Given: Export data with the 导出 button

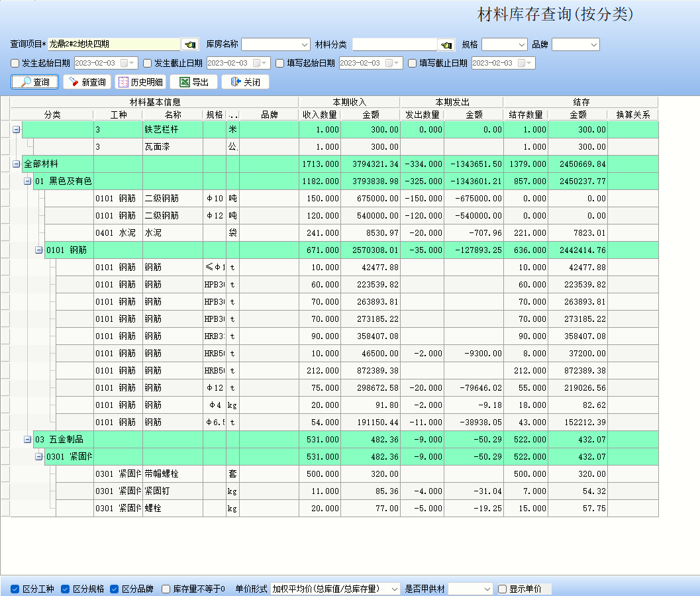Looking at the screenshot, I should 193,82.
